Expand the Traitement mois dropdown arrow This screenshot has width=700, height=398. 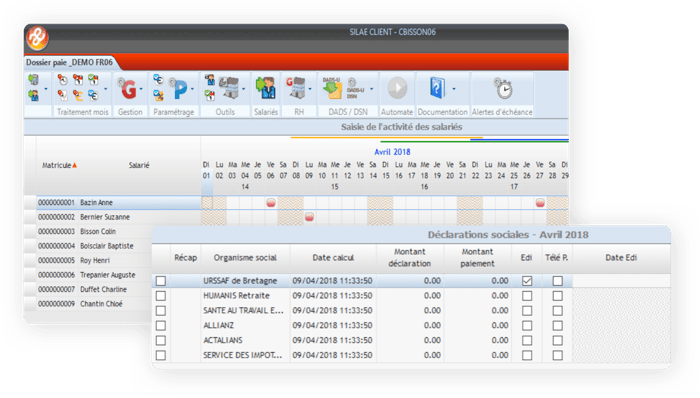(106, 89)
